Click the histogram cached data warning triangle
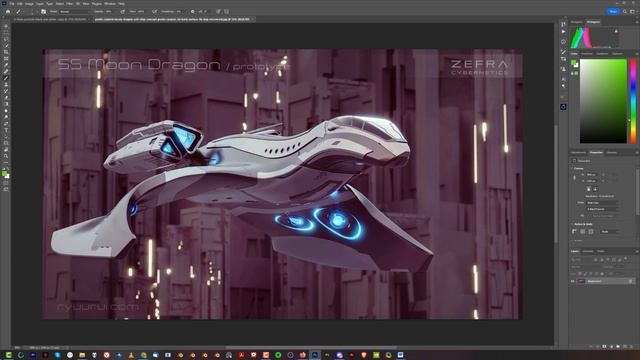This screenshot has height=360, width=640. point(616,31)
